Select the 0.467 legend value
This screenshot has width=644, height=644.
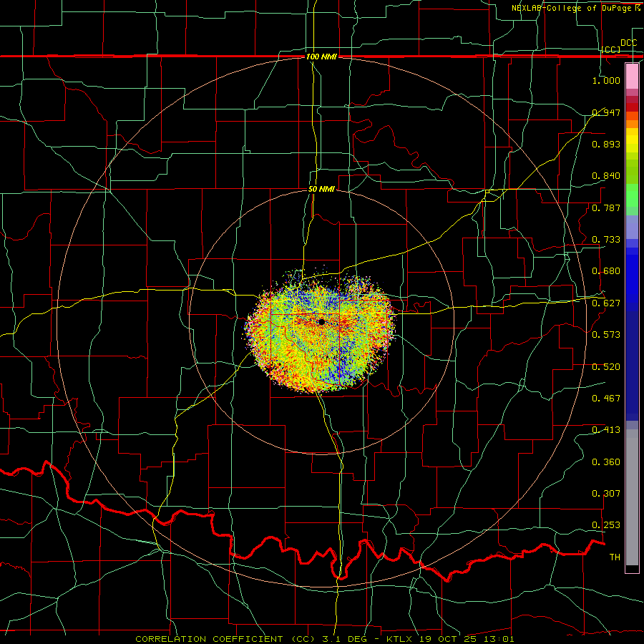606,399
